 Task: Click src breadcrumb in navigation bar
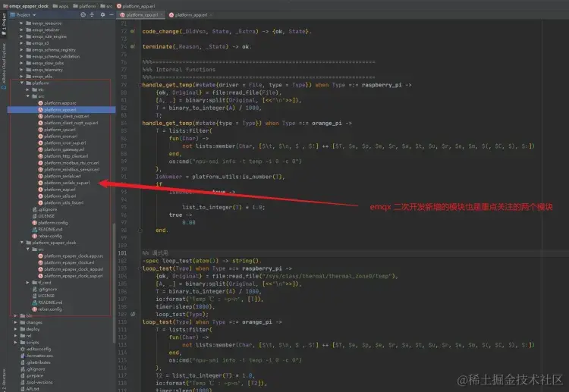click(107, 6)
